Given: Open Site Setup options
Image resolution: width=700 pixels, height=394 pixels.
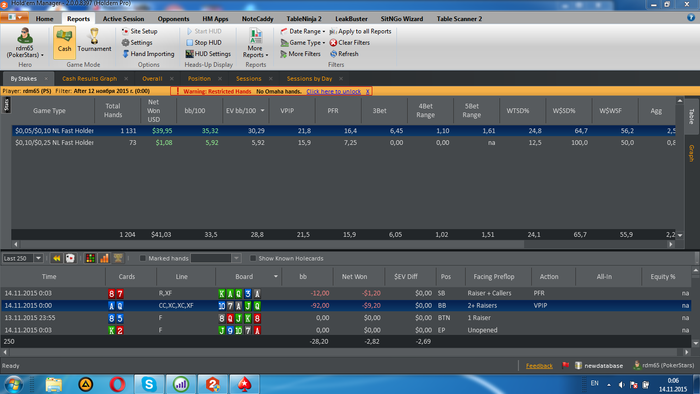Looking at the screenshot, I should [x=140, y=31].
